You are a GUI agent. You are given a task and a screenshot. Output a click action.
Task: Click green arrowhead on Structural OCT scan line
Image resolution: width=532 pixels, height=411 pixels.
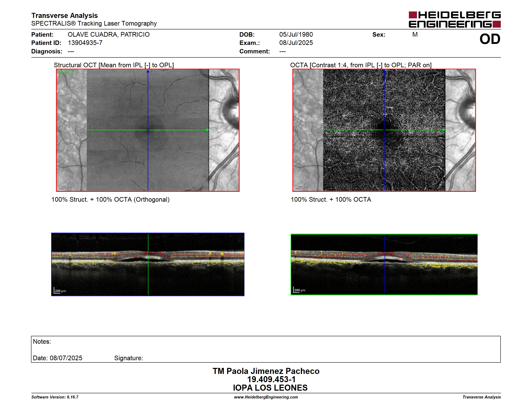click(x=208, y=130)
